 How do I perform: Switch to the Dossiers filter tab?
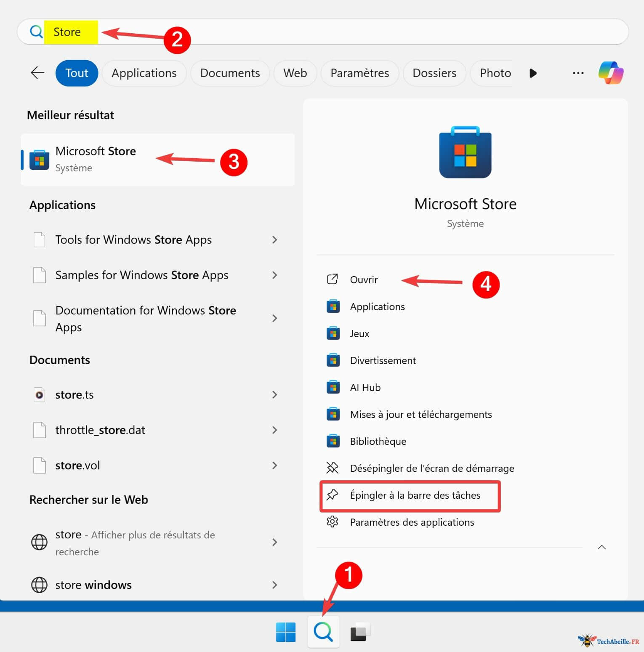434,73
